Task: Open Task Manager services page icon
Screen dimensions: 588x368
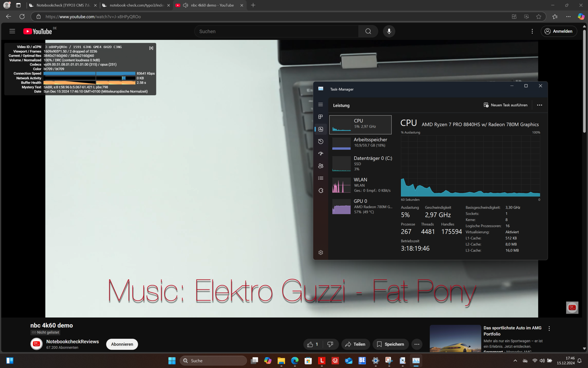Action: point(321,190)
